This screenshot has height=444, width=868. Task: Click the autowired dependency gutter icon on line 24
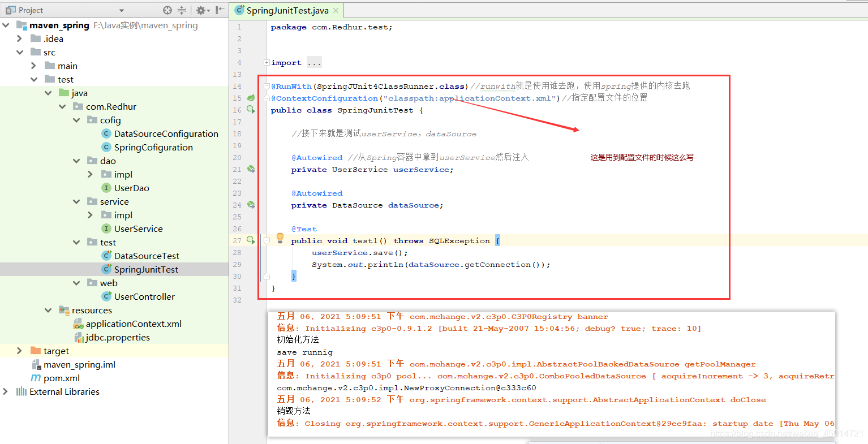pos(251,205)
